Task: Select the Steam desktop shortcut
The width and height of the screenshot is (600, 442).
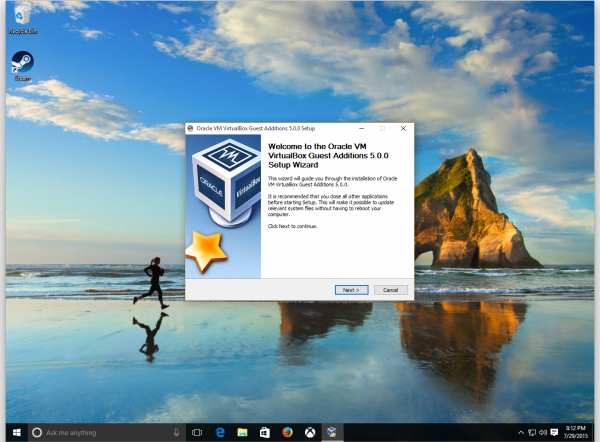Action: coord(23,66)
